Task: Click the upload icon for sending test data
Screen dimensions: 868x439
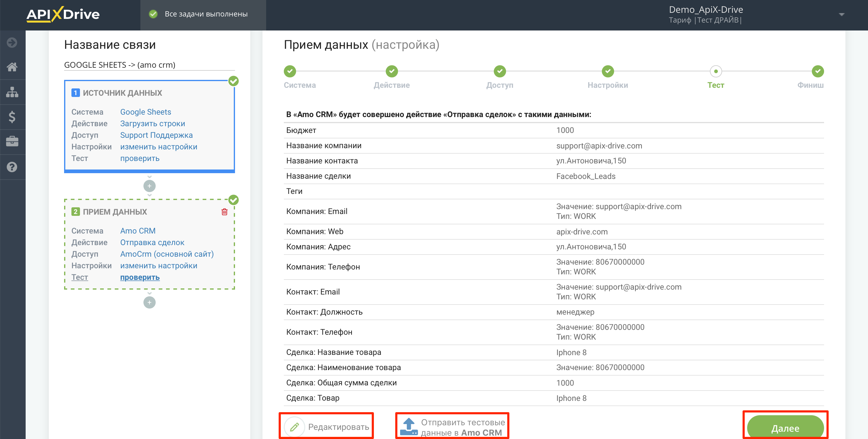Action: tap(409, 427)
